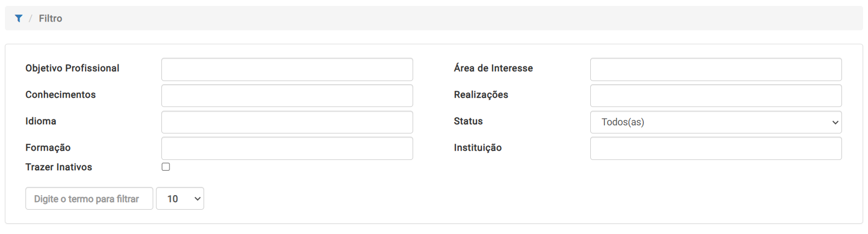Viewport: 868px width, 234px height.
Task: Click the Área de Interesse label
Action: pos(493,68)
